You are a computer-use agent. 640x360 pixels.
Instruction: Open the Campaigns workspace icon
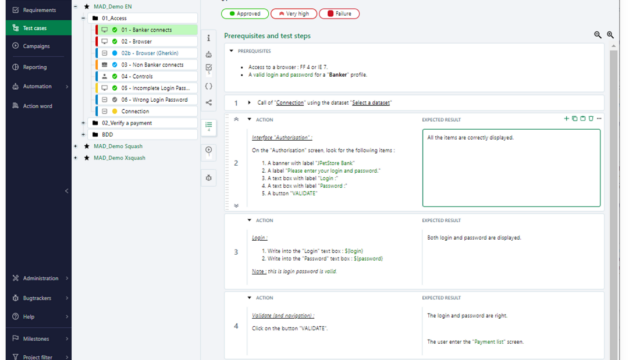tap(16, 46)
